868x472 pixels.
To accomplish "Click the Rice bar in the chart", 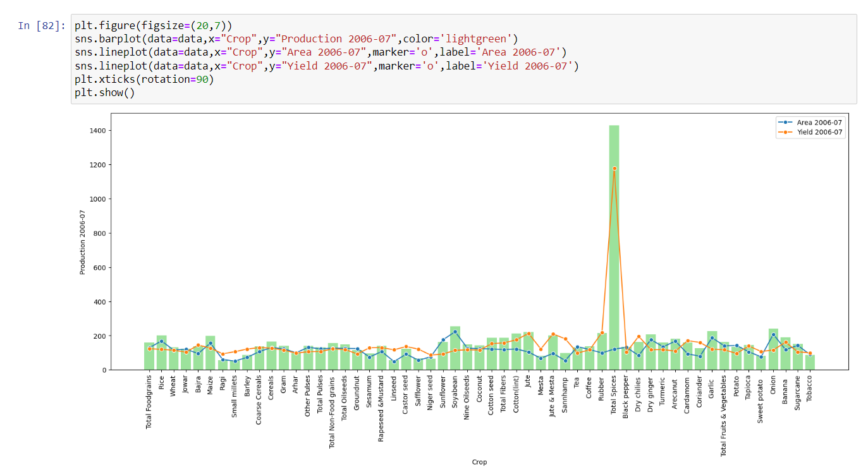I will (x=161, y=353).
